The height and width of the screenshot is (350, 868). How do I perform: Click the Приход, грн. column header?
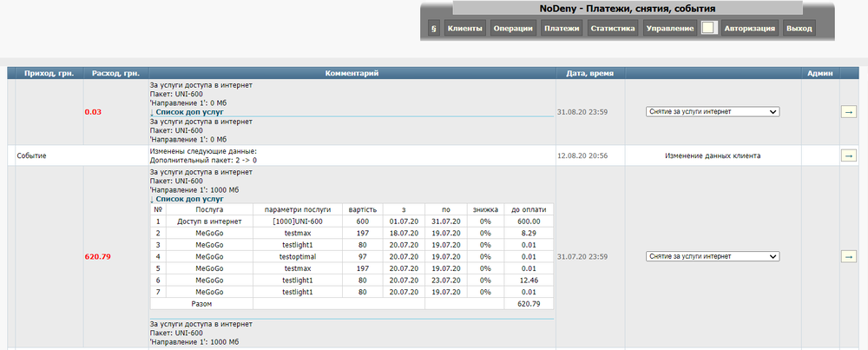[x=49, y=74]
